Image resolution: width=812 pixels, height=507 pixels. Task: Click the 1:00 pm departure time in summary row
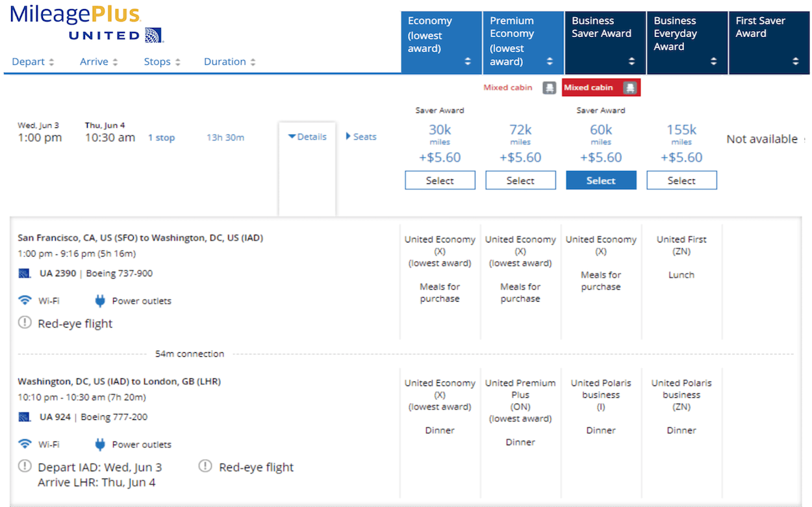[x=40, y=138]
